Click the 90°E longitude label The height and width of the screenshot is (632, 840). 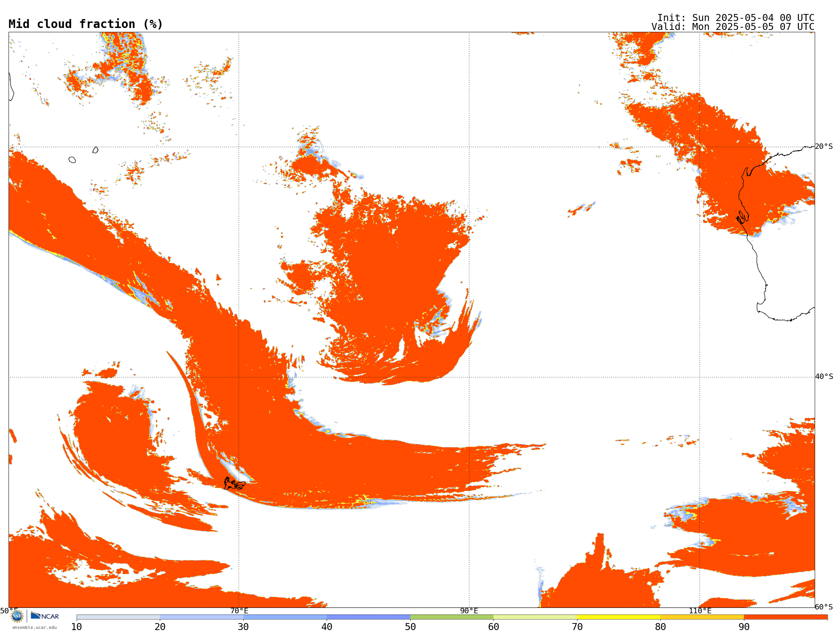469,611
